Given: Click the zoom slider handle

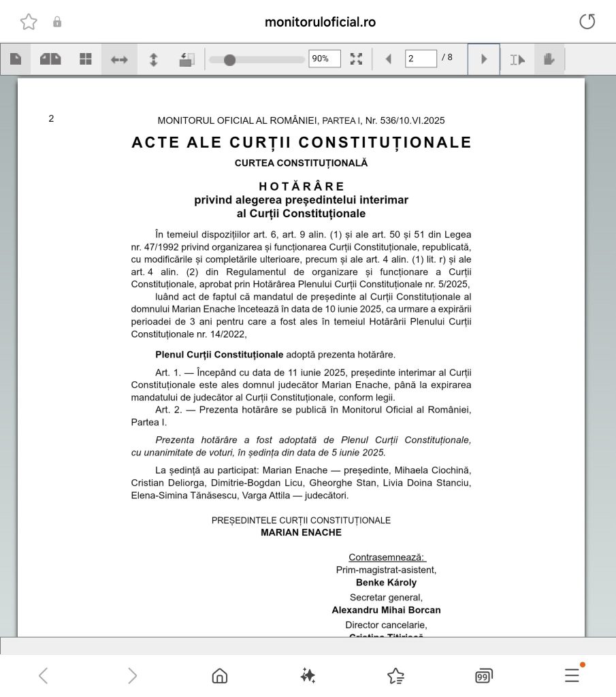Looking at the screenshot, I should click(229, 60).
